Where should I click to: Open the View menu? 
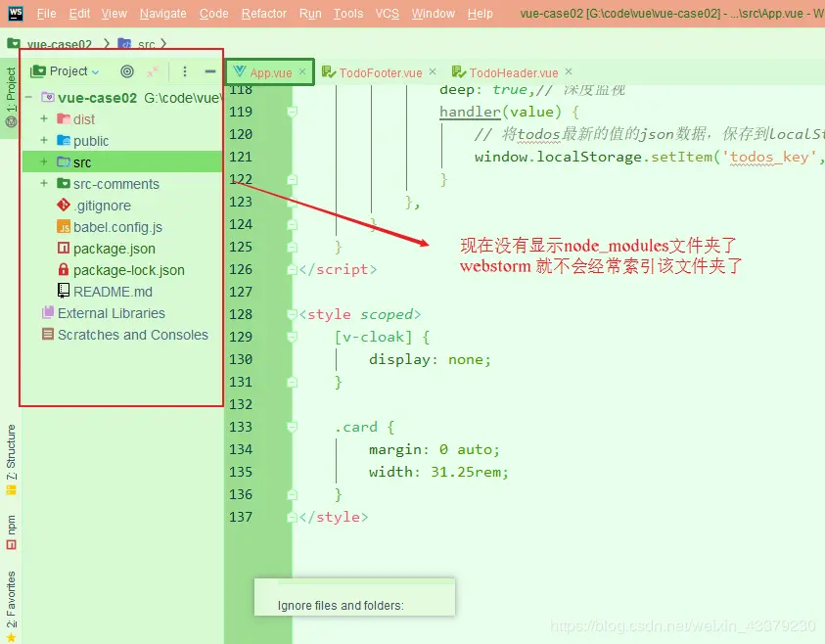pyautogui.click(x=115, y=13)
